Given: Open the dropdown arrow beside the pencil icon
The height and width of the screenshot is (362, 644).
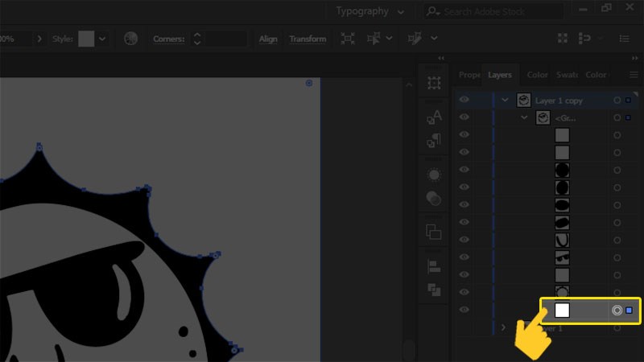Looking at the screenshot, I should coord(434,39).
